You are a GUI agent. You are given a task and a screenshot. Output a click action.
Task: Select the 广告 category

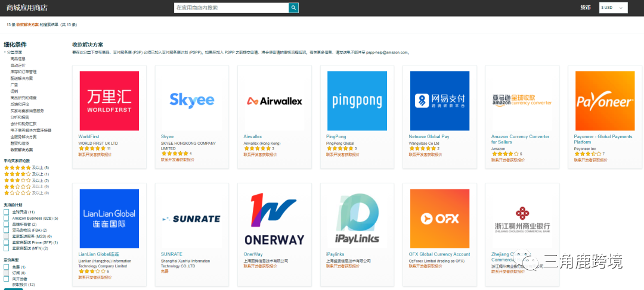coord(14,85)
